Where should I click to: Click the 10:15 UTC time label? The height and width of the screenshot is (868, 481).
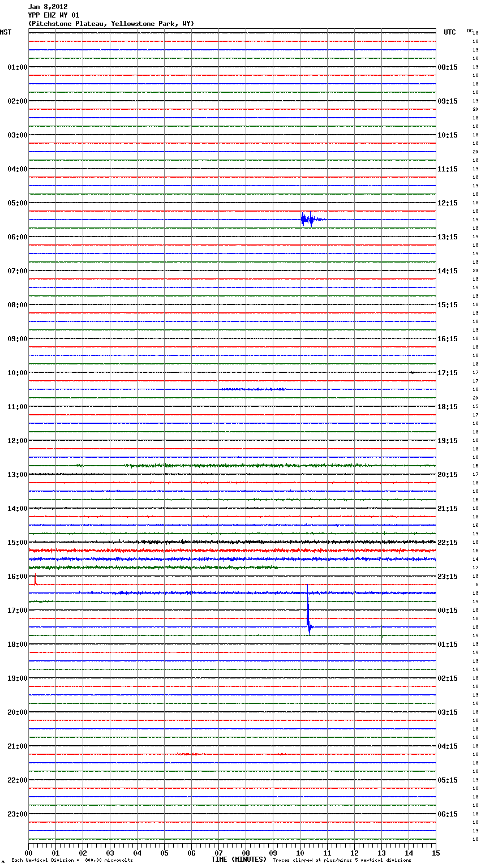tap(448, 135)
